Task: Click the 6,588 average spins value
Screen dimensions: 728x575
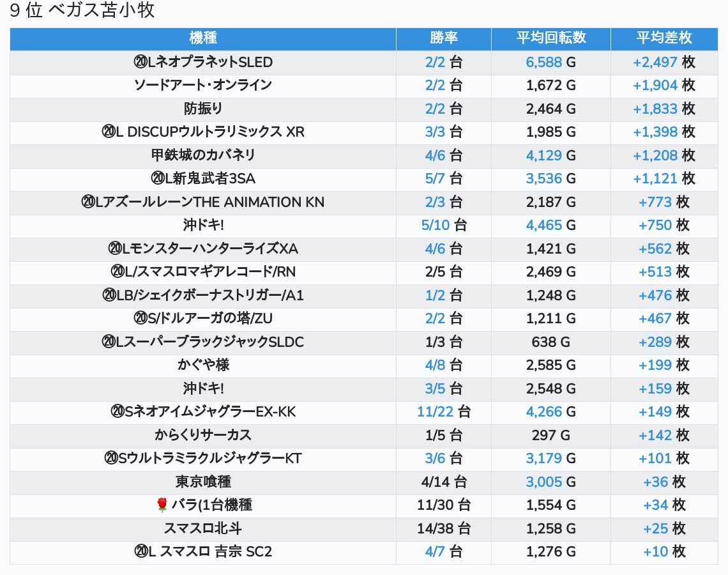Action: click(543, 63)
